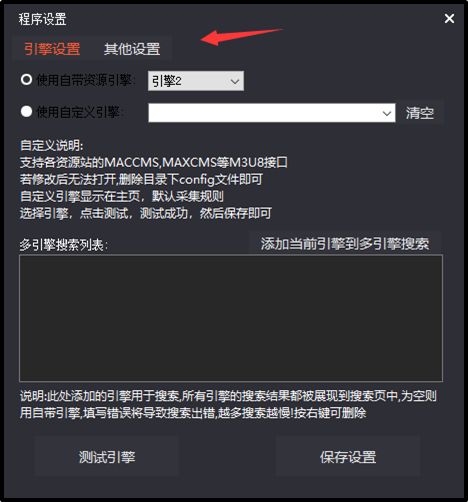Click 添加当前引擎到多引擎搜索 button

tap(345, 244)
